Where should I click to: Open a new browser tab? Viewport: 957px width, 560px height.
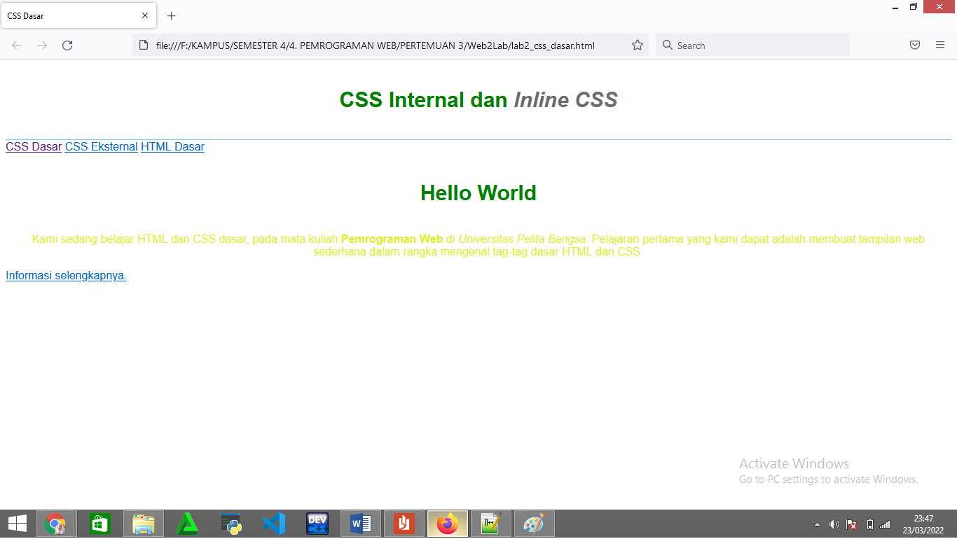tap(171, 15)
